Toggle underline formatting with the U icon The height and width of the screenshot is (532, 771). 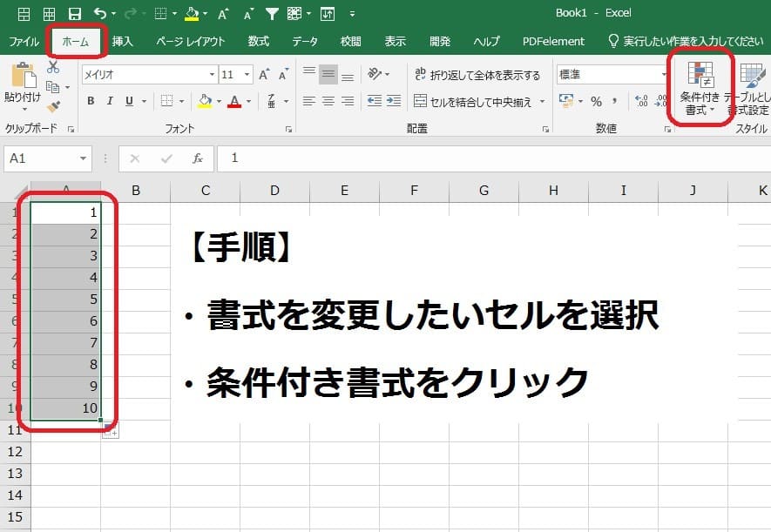click(x=128, y=101)
